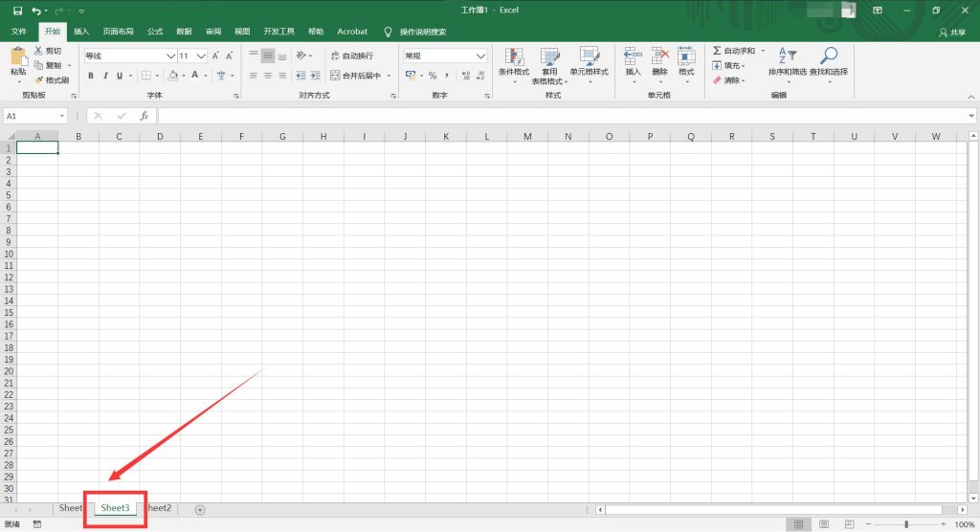
Task: Open Format as Table (套用表格格式)
Action: point(549,65)
